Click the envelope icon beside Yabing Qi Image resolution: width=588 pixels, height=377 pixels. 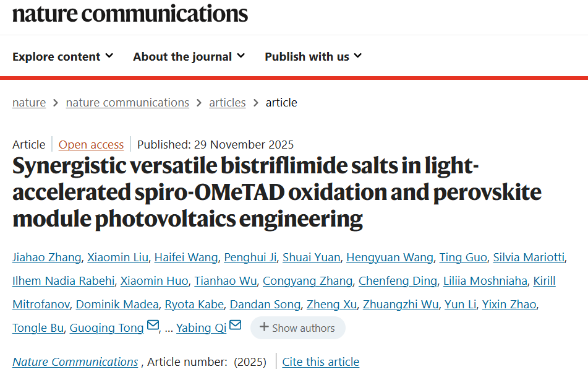[235, 326]
